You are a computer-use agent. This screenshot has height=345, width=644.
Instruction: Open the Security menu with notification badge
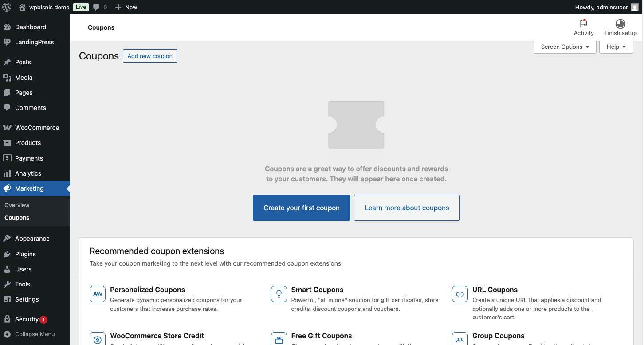(27, 319)
